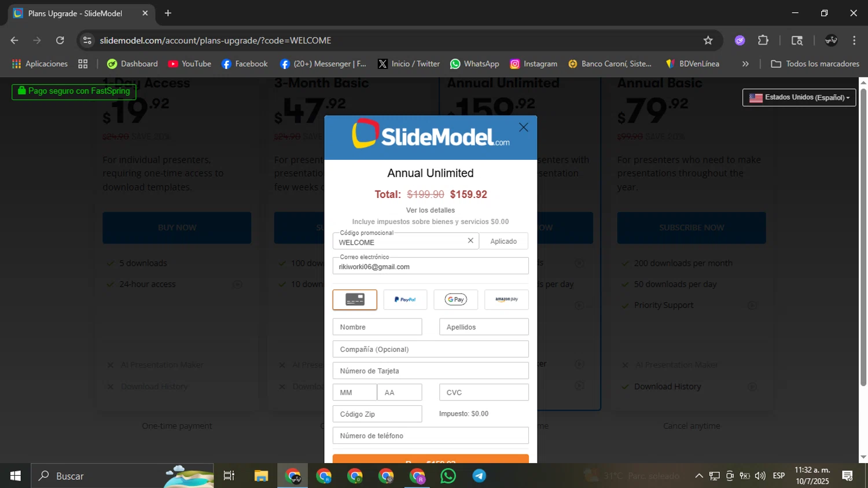
Task: Open the Aplicaciones bookmark
Action: (x=40, y=64)
